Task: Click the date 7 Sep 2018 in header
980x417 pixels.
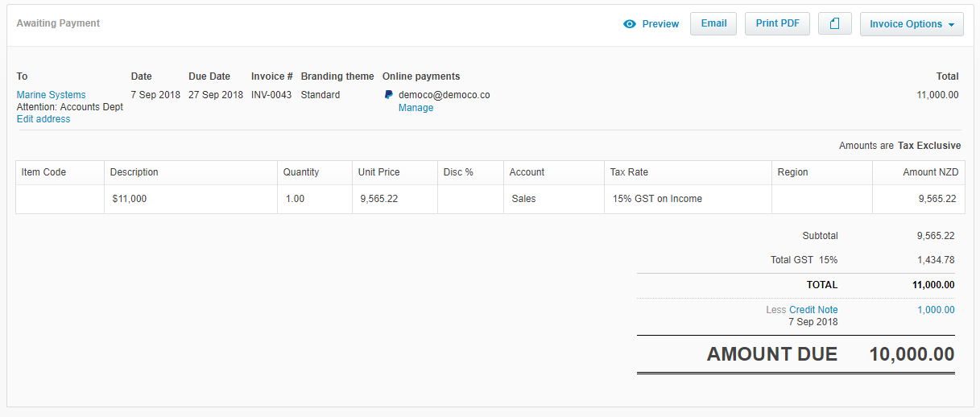Action: [155, 95]
